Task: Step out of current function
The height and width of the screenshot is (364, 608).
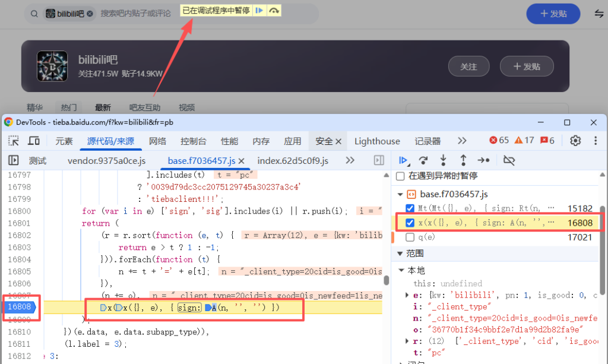Action: pyautogui.click(x=463, y=160)
